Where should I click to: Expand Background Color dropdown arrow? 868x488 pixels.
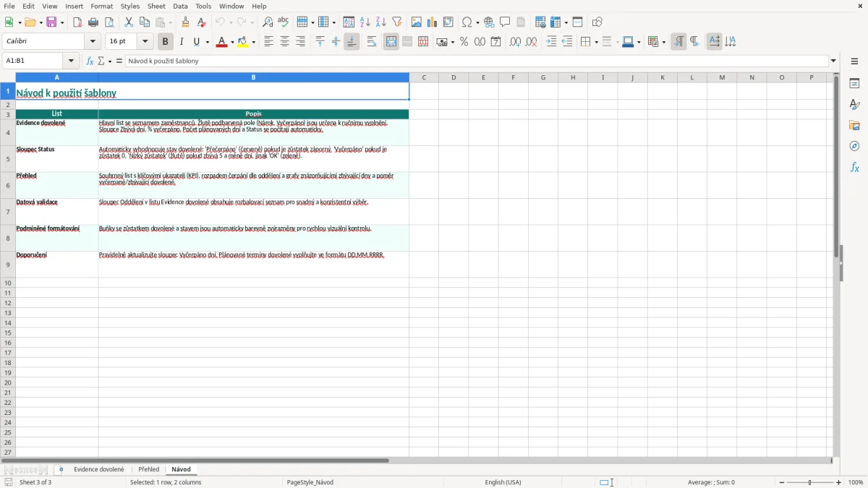click(x=254, y=42)
